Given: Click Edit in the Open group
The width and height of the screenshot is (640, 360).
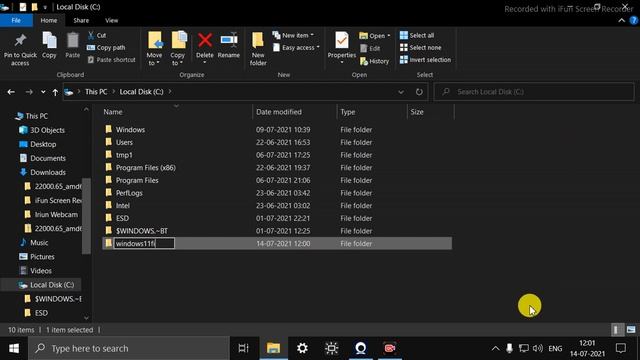Looking at the screenshot, I should click(371, 48).
